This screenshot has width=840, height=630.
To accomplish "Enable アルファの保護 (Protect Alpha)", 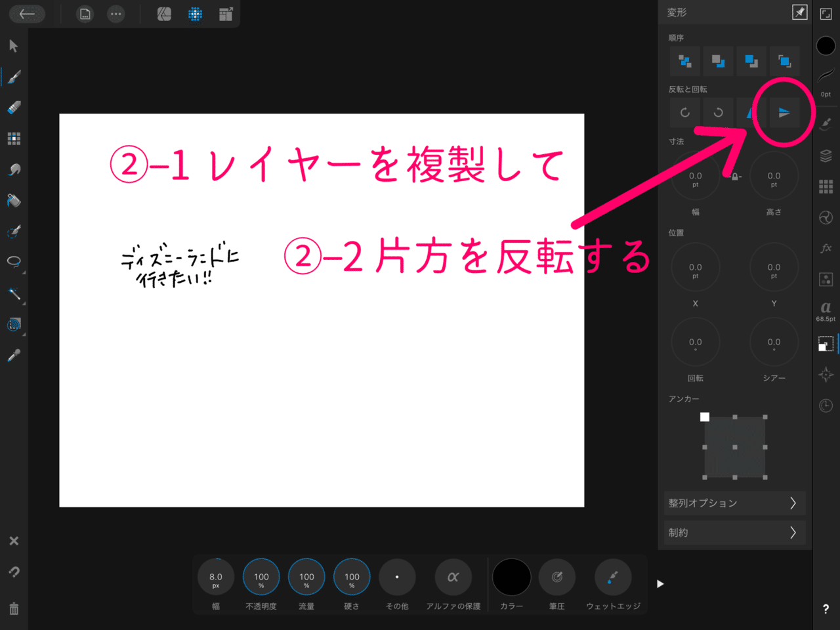I will tap(453, 577).
